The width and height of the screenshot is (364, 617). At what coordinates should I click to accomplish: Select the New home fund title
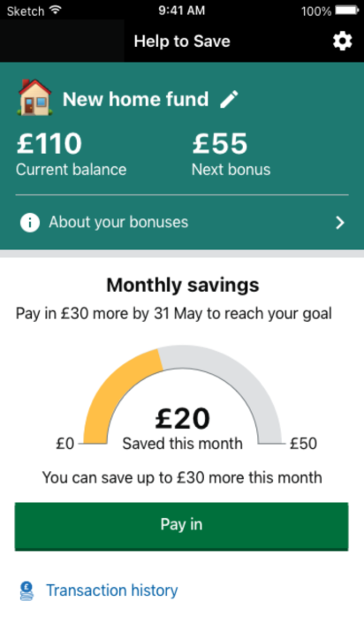pyautogui.click(x=135, y=99)
